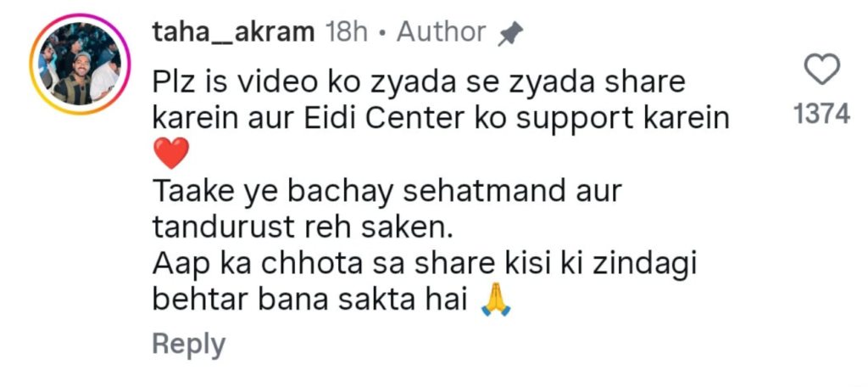View the 1374 likes count
This screenshot has width=868, height=387.
[821, 115]
